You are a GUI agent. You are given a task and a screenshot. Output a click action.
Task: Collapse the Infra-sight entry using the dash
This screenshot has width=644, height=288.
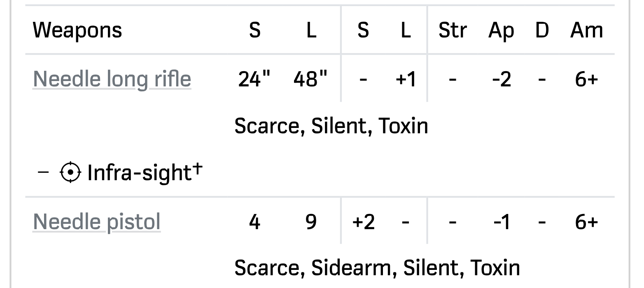(43, 172)
